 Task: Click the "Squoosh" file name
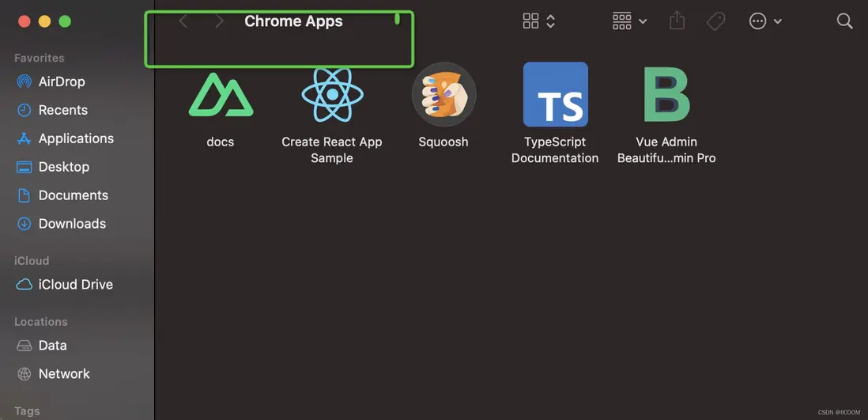[x=443, y=142]
